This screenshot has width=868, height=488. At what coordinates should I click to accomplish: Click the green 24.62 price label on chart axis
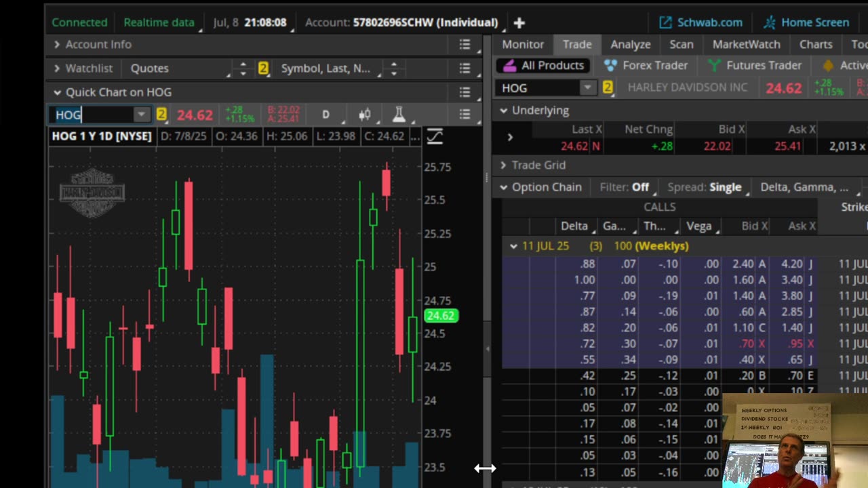tap(441, 316)
